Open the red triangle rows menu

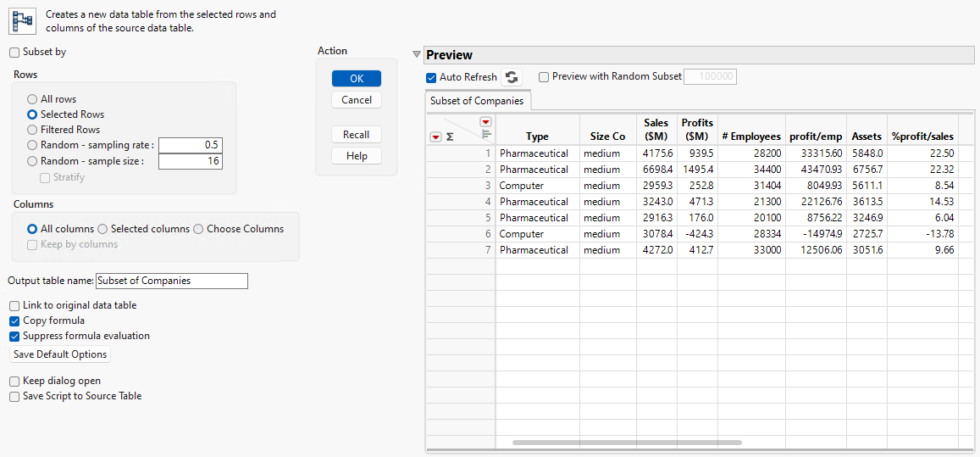tap(435, 137)
